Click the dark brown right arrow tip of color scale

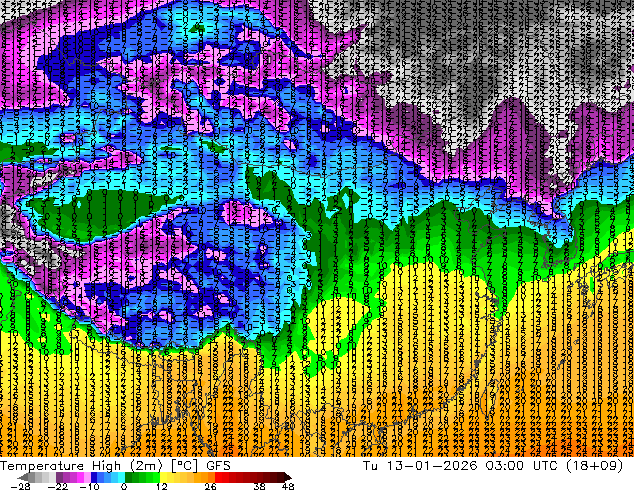287,477
